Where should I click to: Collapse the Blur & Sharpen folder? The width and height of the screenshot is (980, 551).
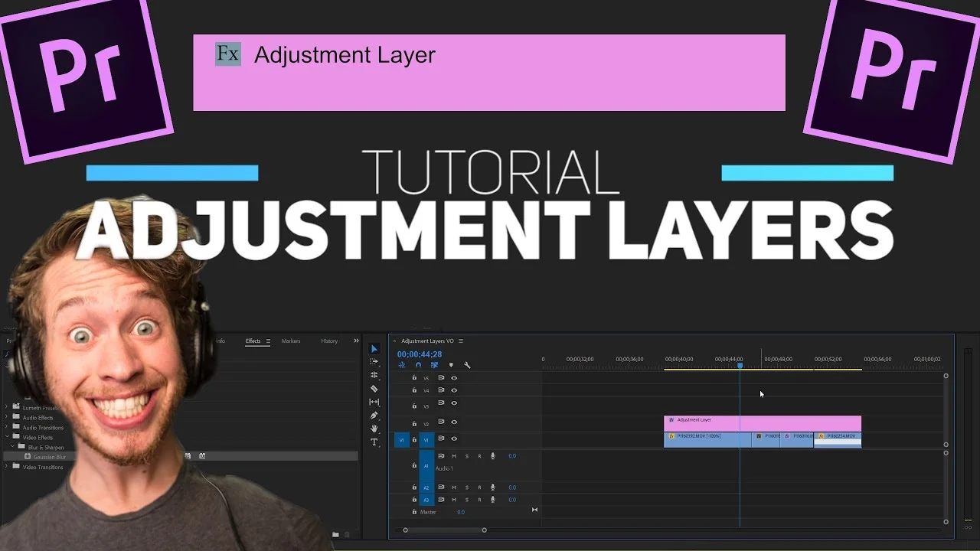[13, 447]
